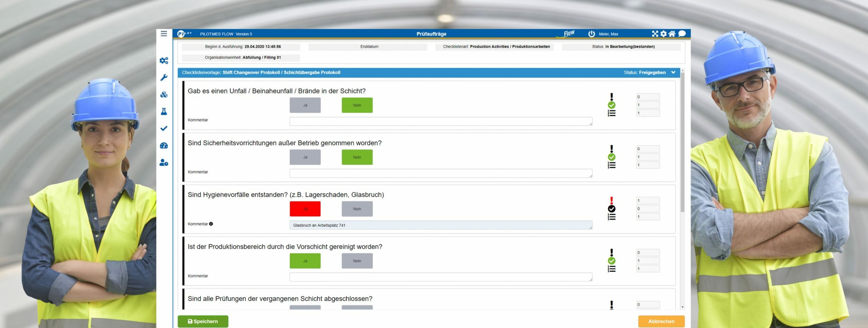Go home via the house icon
Image resolution: width=868 pixels, height=328 pixels.
pos(672,34)
